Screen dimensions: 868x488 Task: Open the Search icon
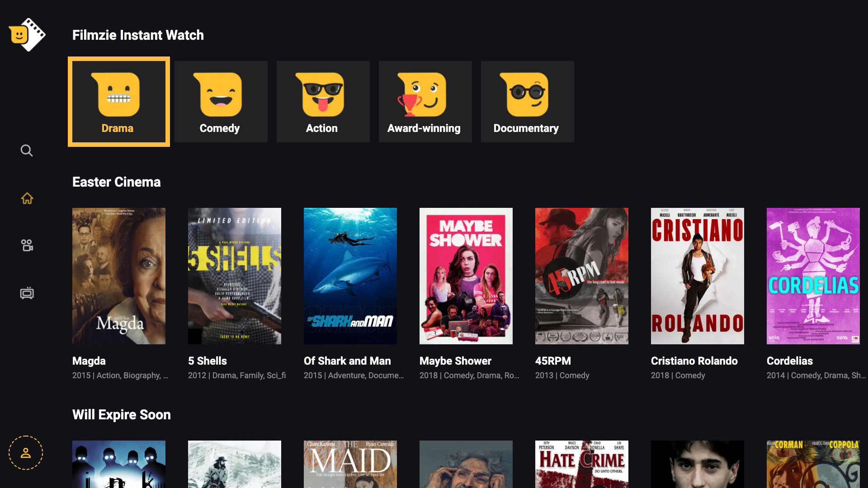pyautogui.click(x=26, y=150)
